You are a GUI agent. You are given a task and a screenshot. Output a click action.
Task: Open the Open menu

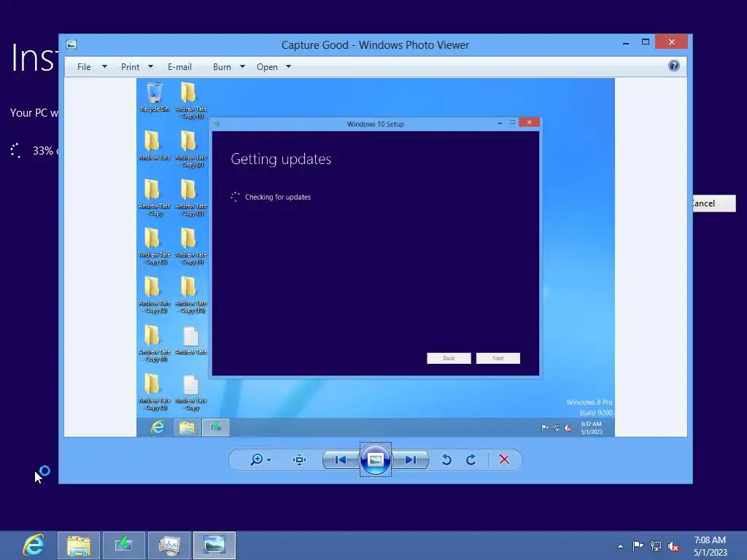coord(267,67)
